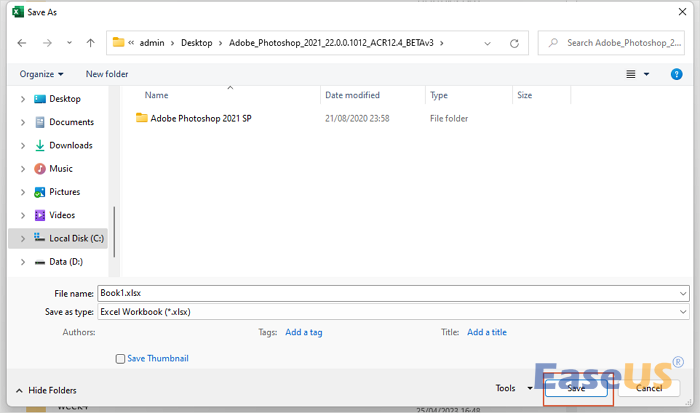The image size is (700, 413).
Task: Go back using the left arrow
Action: coord(21,43)
